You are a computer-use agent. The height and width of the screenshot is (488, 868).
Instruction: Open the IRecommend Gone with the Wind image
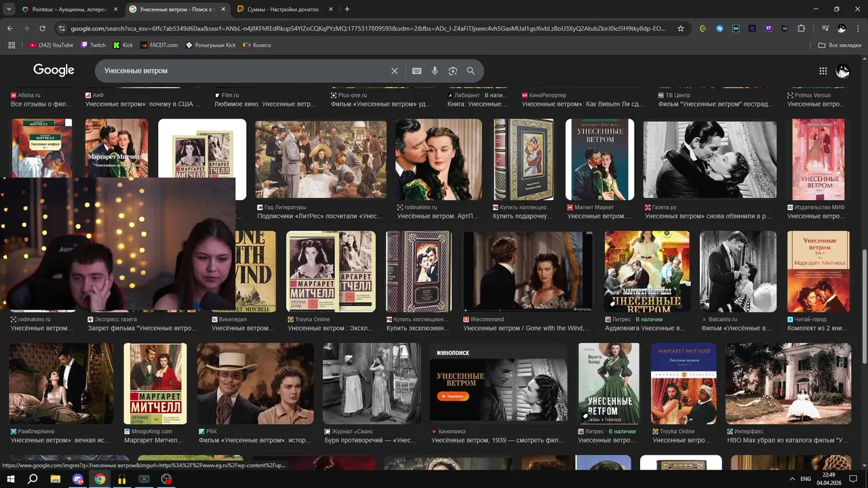pos(528,272)
